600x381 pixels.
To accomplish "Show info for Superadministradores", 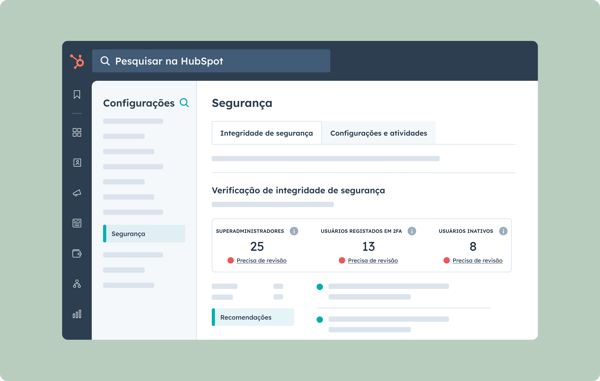I will click(294, 231).
